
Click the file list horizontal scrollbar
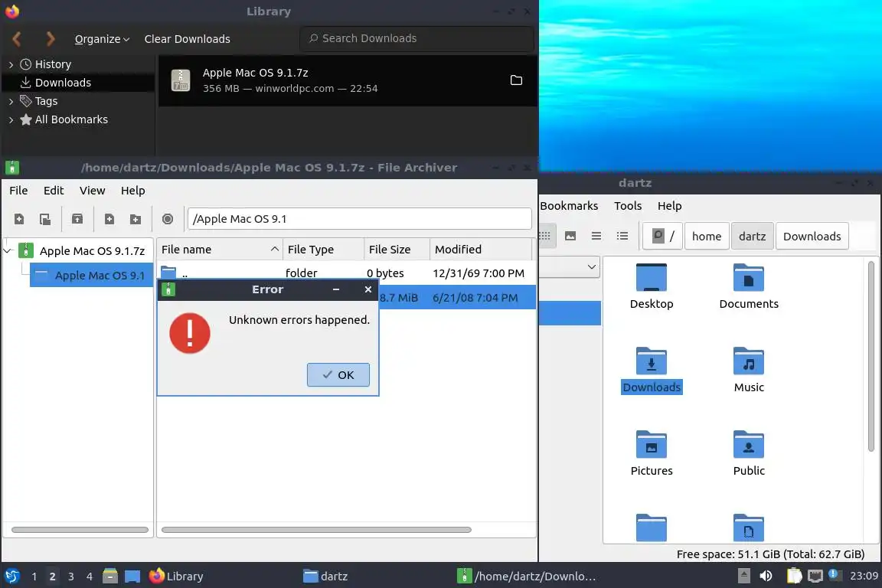point(316,530)
